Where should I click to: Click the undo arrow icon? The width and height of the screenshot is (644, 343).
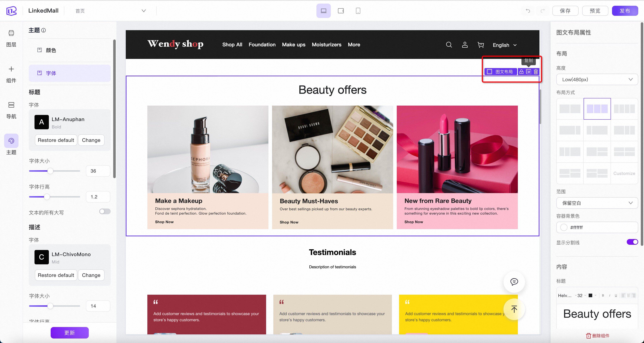pos(528,11)
